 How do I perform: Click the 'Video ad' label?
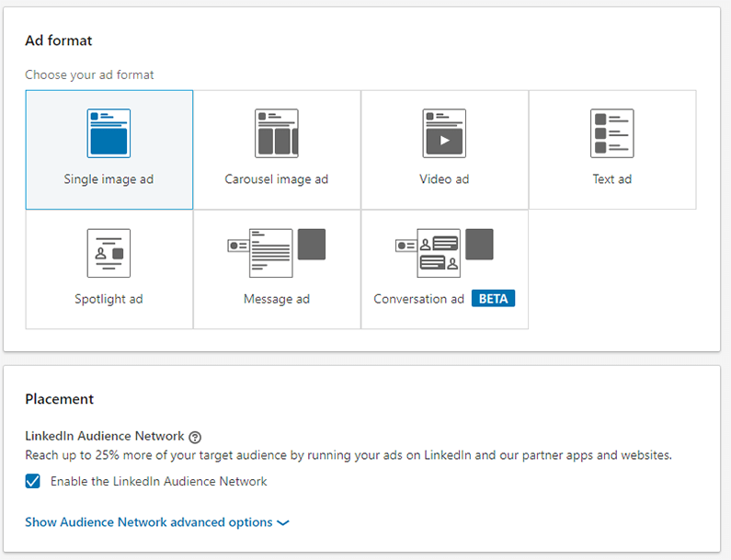(444, 179)
